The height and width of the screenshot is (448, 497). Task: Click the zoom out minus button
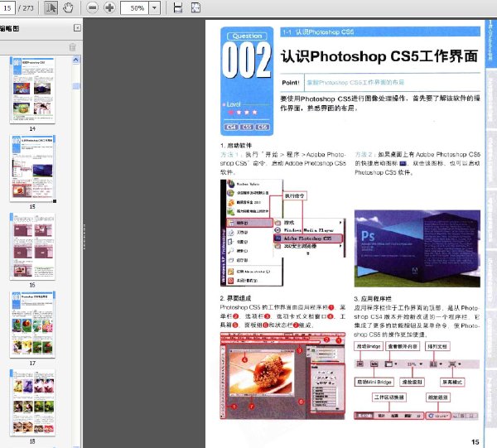pos(92,8)
